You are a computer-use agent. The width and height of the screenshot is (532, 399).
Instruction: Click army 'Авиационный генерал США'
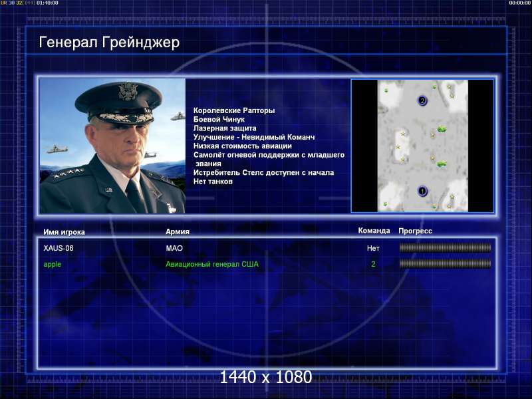pyautogui.click(x=212, y=264)
